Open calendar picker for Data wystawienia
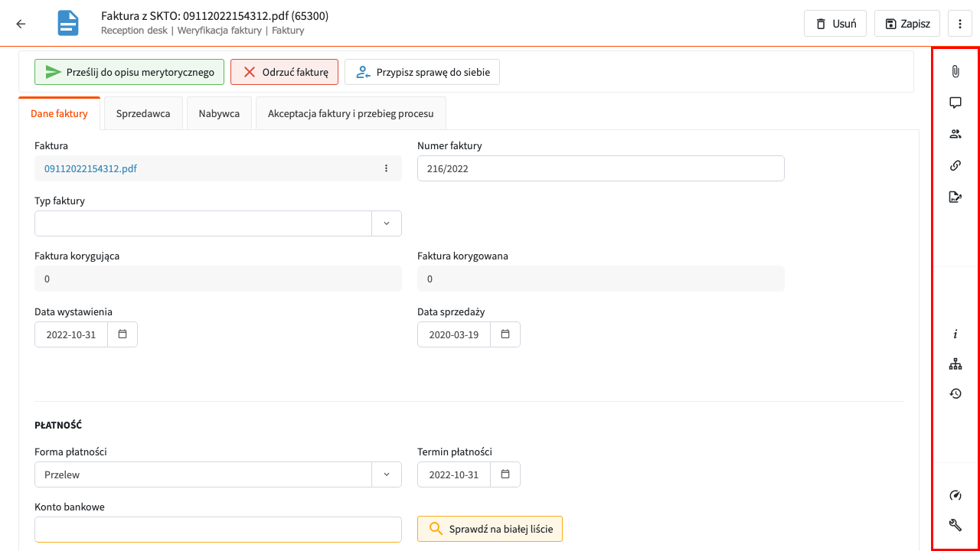The height and width of the screenshot is (551, 980). tap(122, 334)
